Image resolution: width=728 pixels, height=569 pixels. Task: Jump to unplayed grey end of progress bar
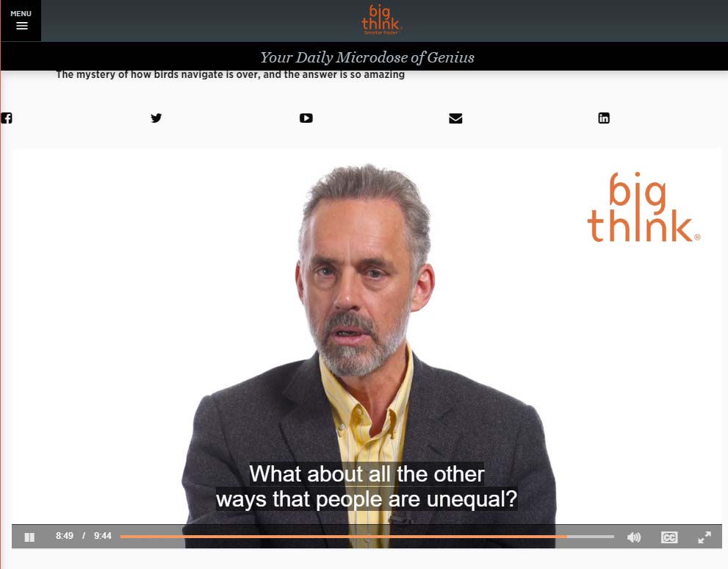pos(591,537)
